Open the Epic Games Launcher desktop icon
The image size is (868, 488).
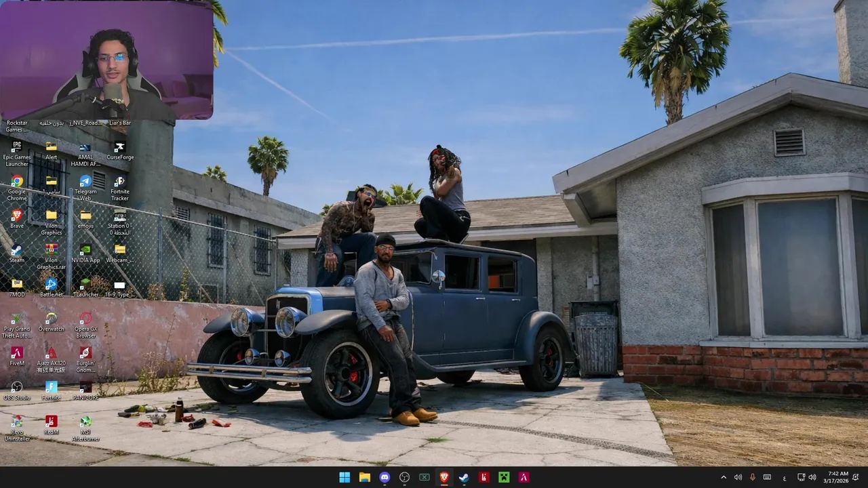point(17,154)
